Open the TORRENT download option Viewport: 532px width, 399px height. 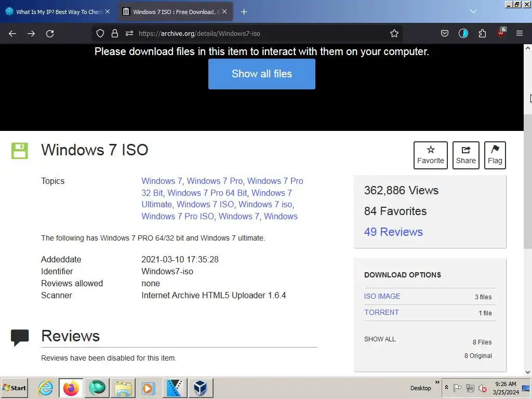[x=381, y=312]
